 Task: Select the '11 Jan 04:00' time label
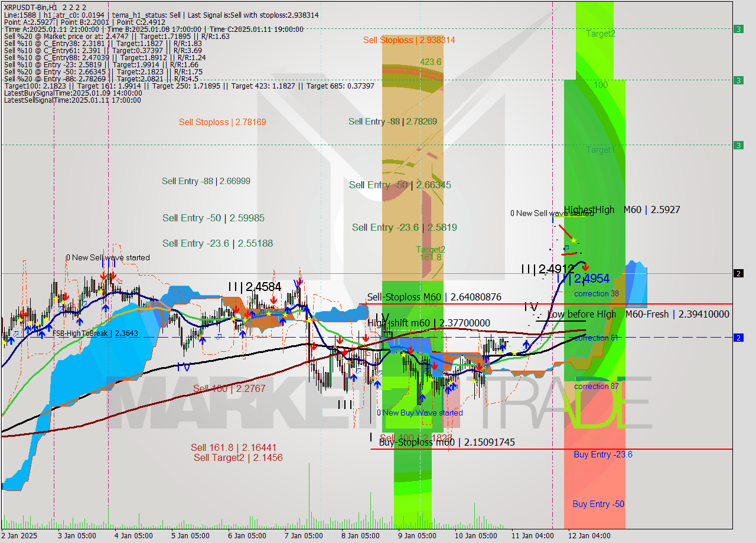[533, 536]
